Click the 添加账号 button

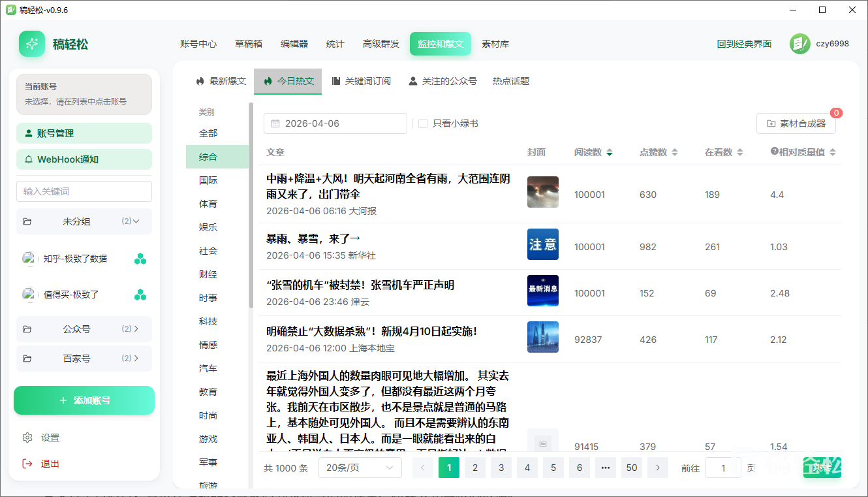pyautogui.click(x=84, y=400)
